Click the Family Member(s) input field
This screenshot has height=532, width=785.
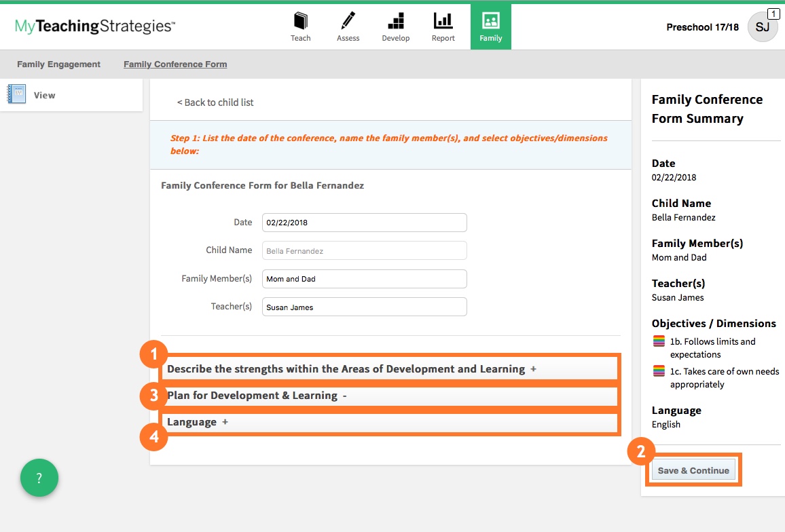click(364, 278)
